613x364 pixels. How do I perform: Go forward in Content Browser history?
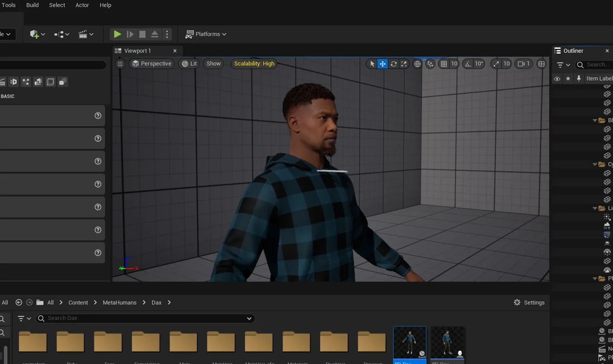click(29, 302)
